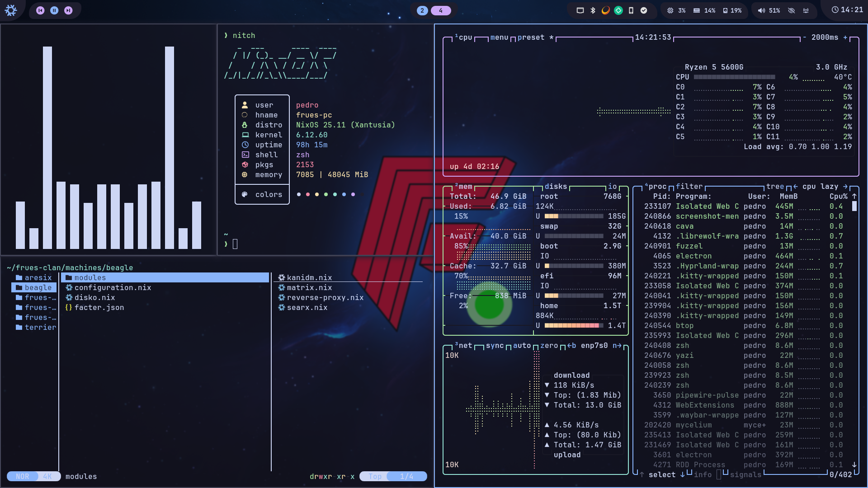Click the proc filter field
The image size is (868, 488).
(x=689, y=186)
